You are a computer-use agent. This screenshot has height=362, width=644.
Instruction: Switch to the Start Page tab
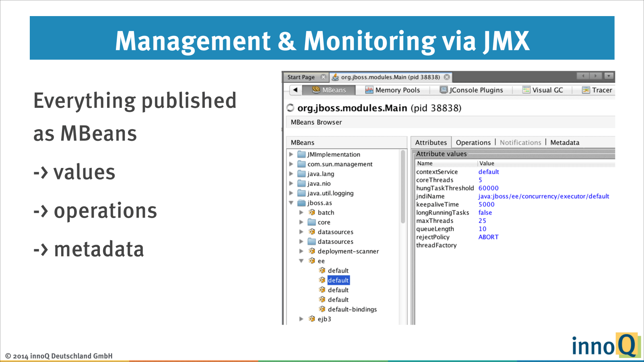point(301,77)
